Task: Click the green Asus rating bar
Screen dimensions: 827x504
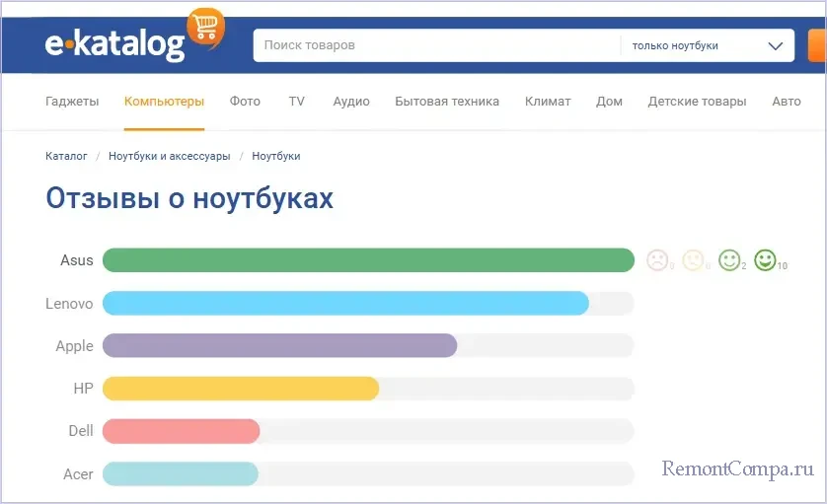Action: click(x=367, y=260)
